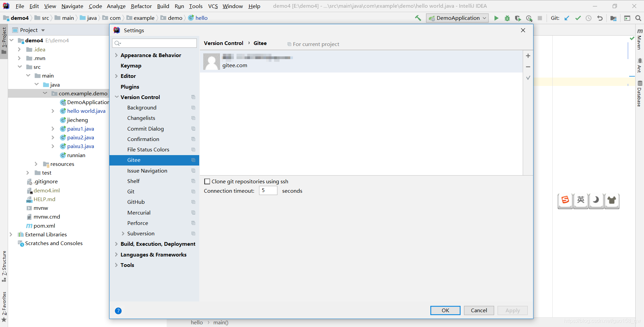Open the Project Structure icon in toolbar

click(613, 18)
